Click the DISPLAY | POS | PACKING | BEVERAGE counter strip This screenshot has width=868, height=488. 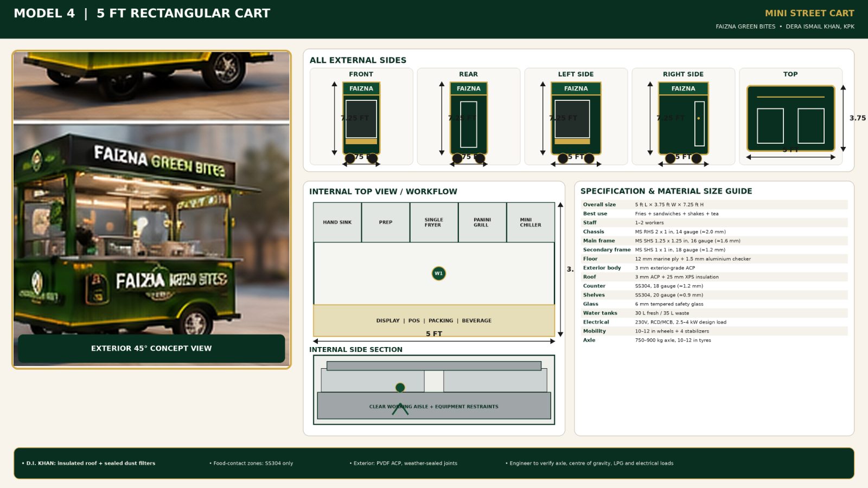[434, 320]
